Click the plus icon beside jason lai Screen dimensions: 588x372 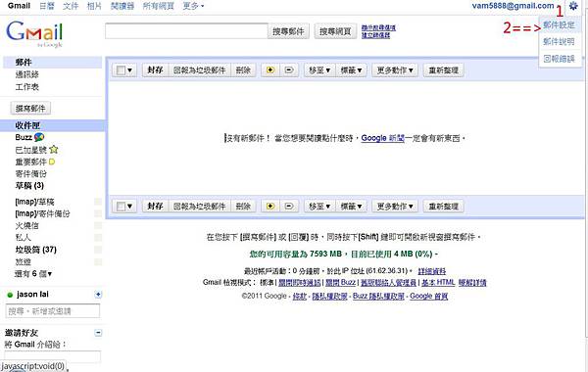coord(98,295)
